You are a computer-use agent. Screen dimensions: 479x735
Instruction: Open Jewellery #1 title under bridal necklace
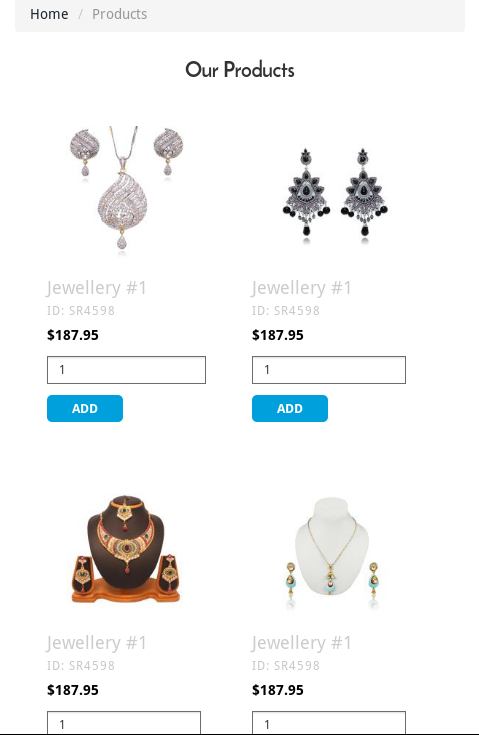click(97, 643)
